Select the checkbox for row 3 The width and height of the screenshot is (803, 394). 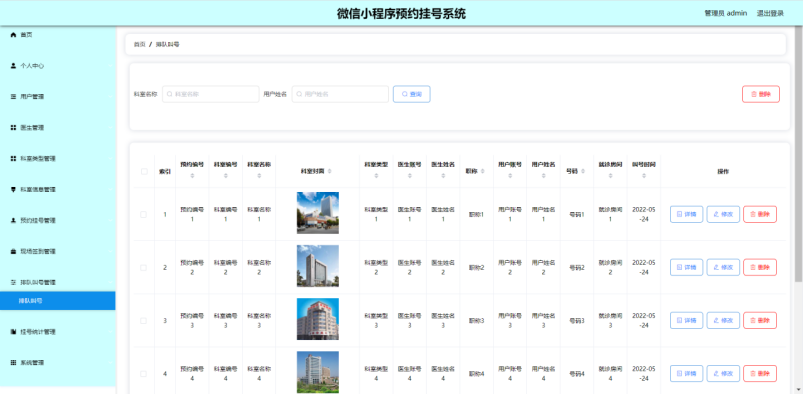pos(143,321)
